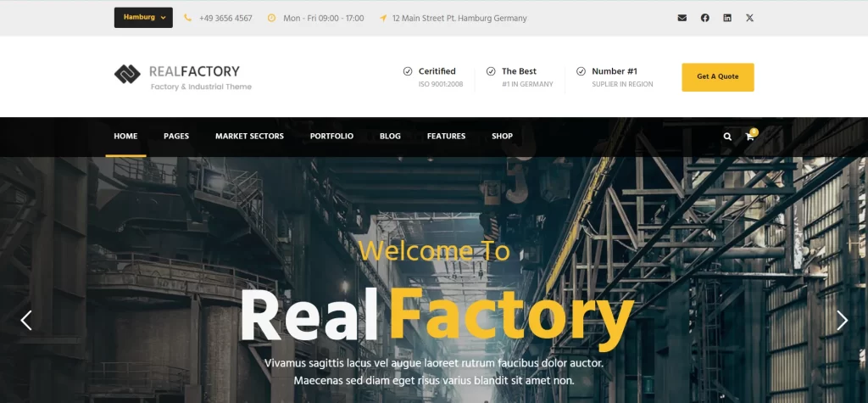Open the Facebook social icon
This screenshot has height=403, width=868.
704,18
